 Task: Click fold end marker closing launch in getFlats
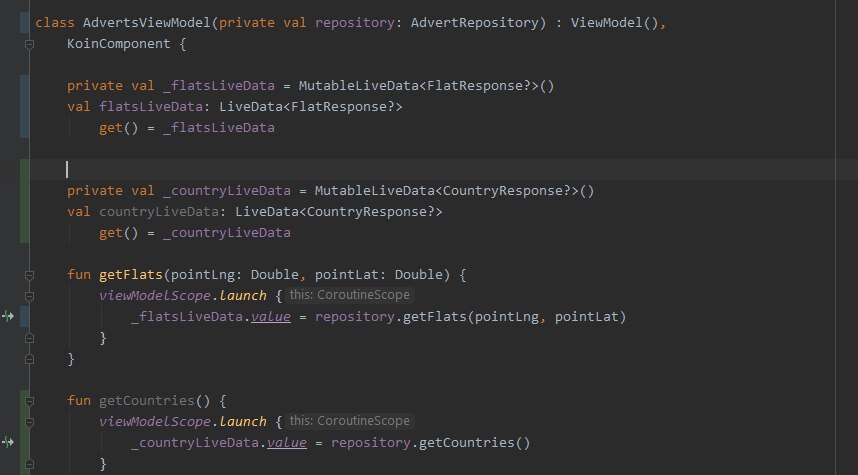click(x=30, y=338)
